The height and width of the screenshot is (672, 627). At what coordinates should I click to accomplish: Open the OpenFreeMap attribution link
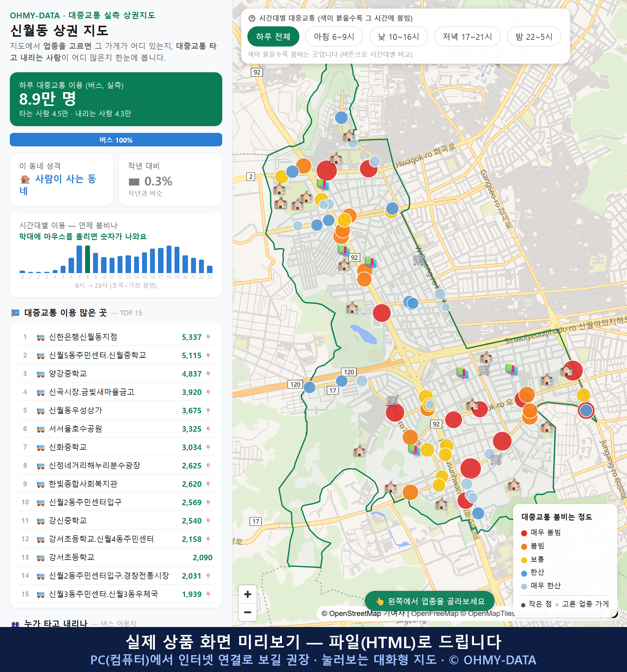(x=434, y=613)
